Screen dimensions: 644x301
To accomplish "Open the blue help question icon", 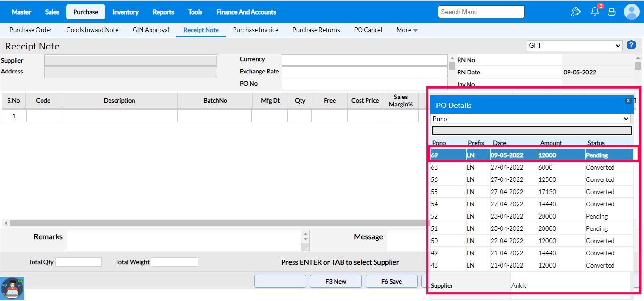I will coord(631,45).
